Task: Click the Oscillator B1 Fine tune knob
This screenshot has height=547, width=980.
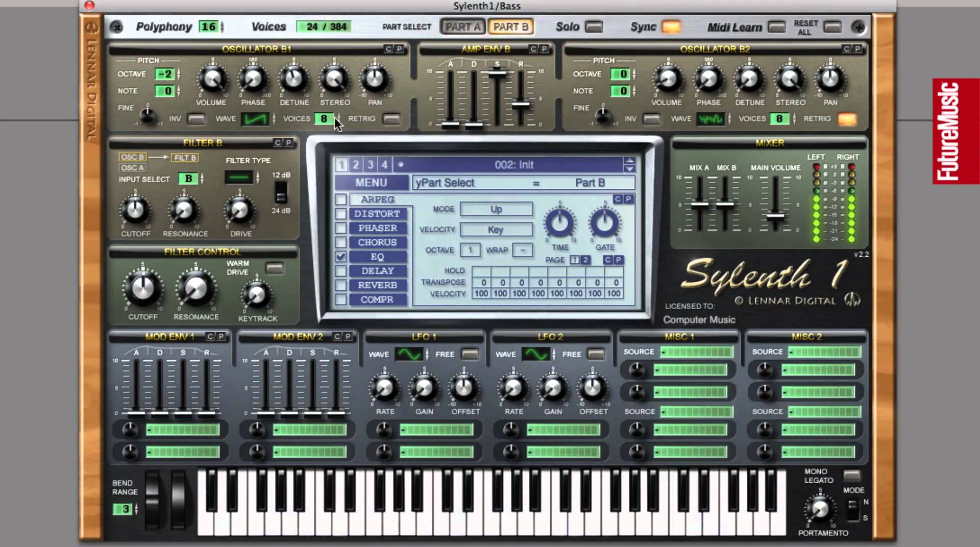Action: [x=148, y=116]
